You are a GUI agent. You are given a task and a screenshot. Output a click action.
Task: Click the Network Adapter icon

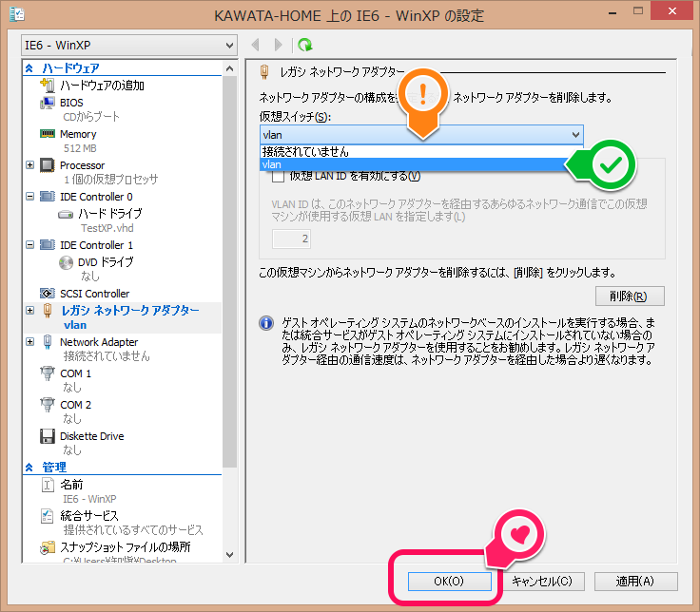48,342
